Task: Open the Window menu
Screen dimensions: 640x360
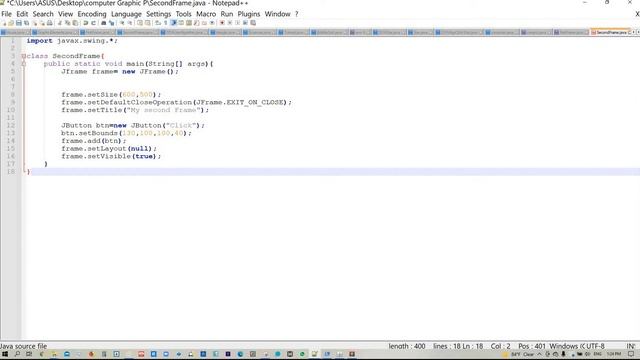Action: 278,14
